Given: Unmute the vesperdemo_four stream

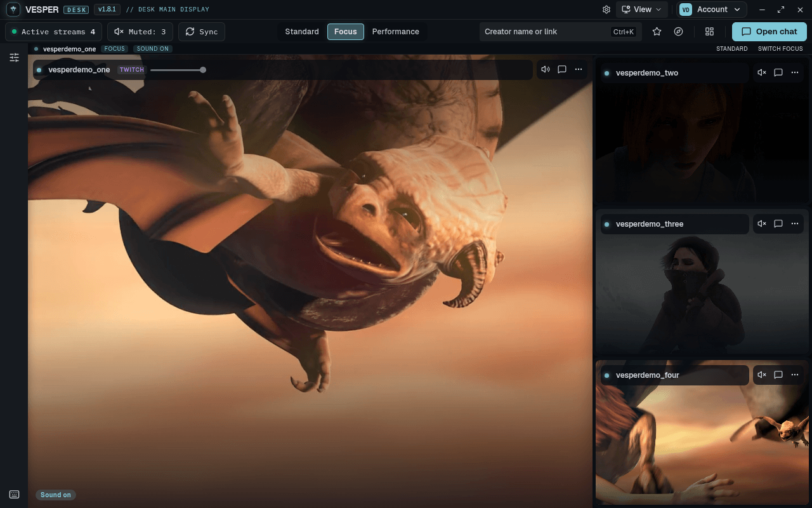Looking at the screenshot, I should tap(762, 375).
